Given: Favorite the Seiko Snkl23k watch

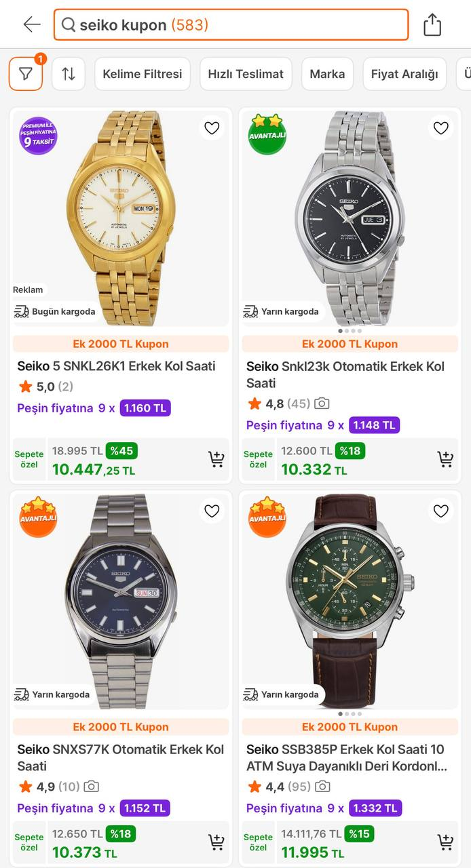Looking at the screenshot, I should (x=441, y=128).
